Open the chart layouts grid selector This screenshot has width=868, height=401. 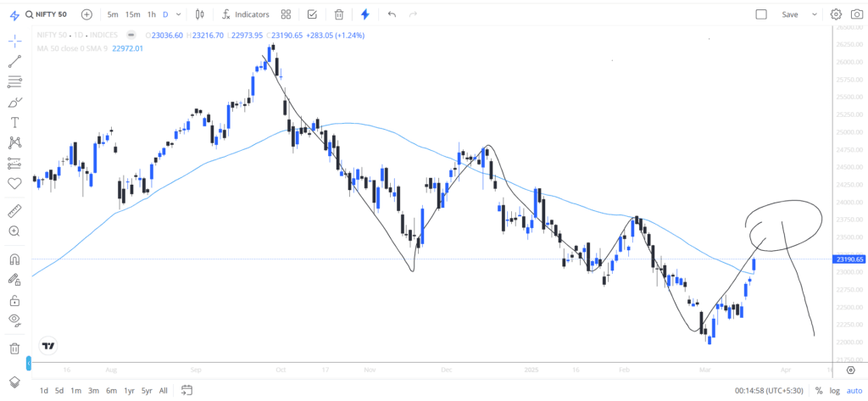click(286, 14)
